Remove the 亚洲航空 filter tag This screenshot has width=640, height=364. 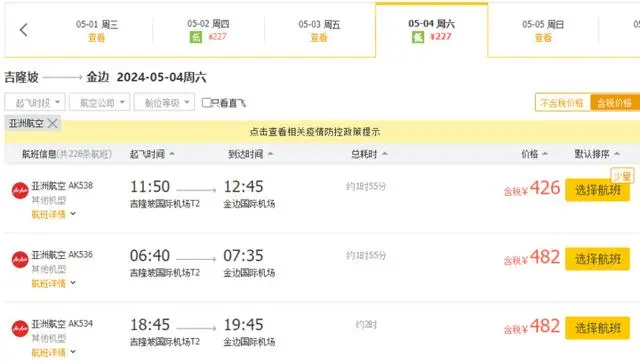(x=53, y=123)
